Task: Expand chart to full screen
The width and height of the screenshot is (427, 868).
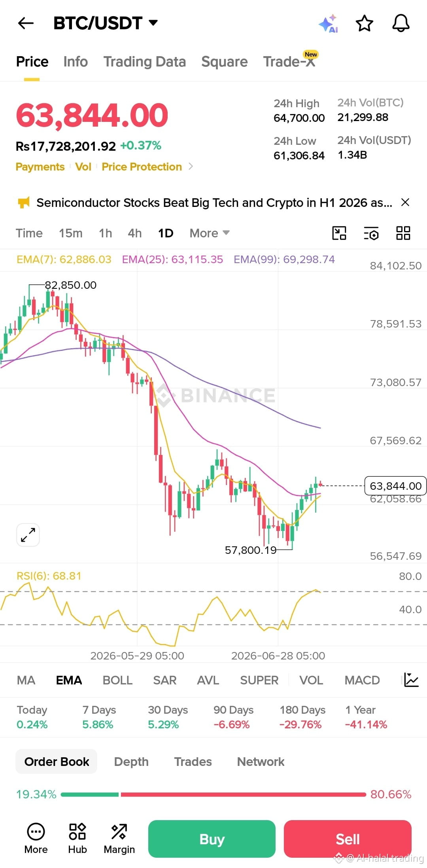Action: pos(28,535)
